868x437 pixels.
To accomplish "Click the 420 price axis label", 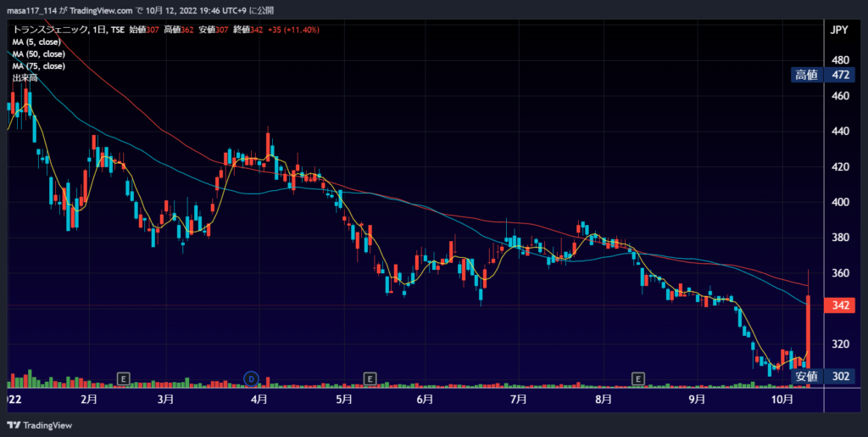I will pos(840,166).
